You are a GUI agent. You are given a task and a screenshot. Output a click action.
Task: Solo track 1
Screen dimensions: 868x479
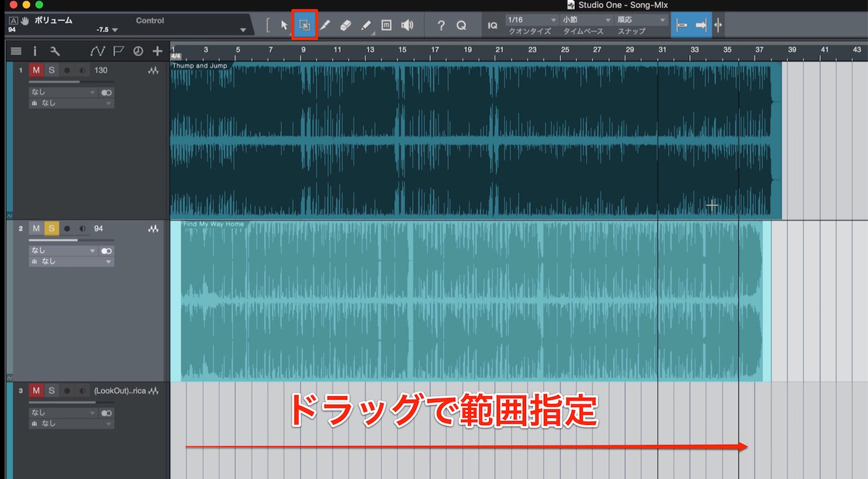[x=52, y=70]
